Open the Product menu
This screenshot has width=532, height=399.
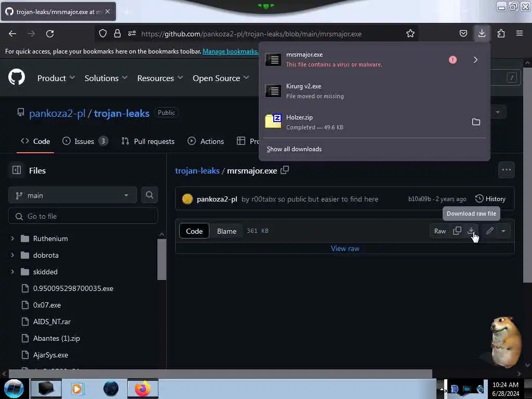pyautogui.click(x=56, y=78)
